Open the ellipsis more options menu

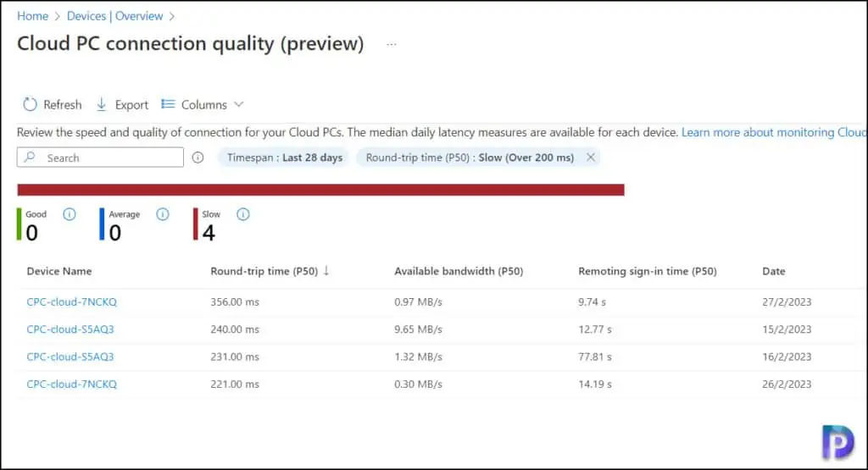coord(392,44)
